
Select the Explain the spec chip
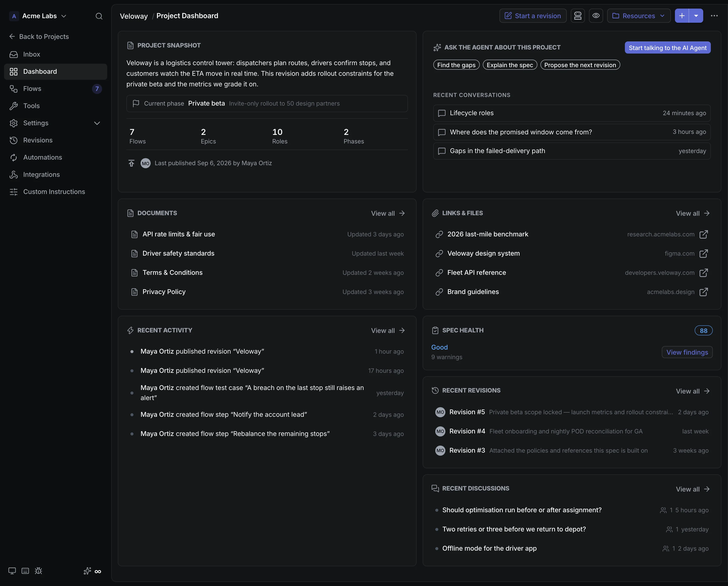click(510, 65)
